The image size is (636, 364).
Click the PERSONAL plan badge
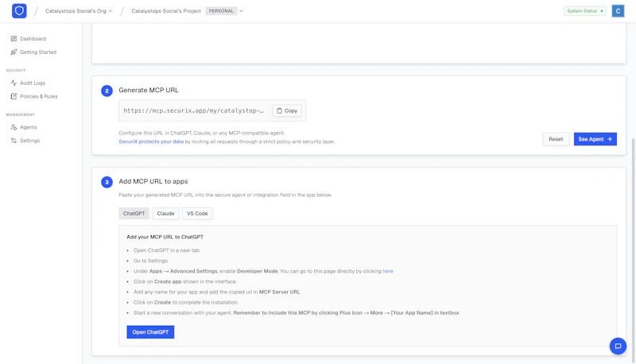pyautogui.click(x=221, y=11)
